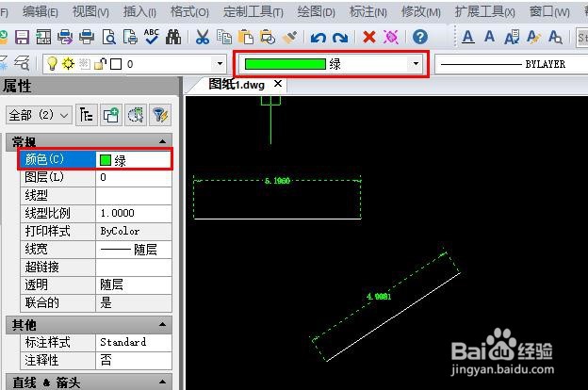588x390 pixels.
Task: Open the 标注(N) menu
Action: click(367, 12)
